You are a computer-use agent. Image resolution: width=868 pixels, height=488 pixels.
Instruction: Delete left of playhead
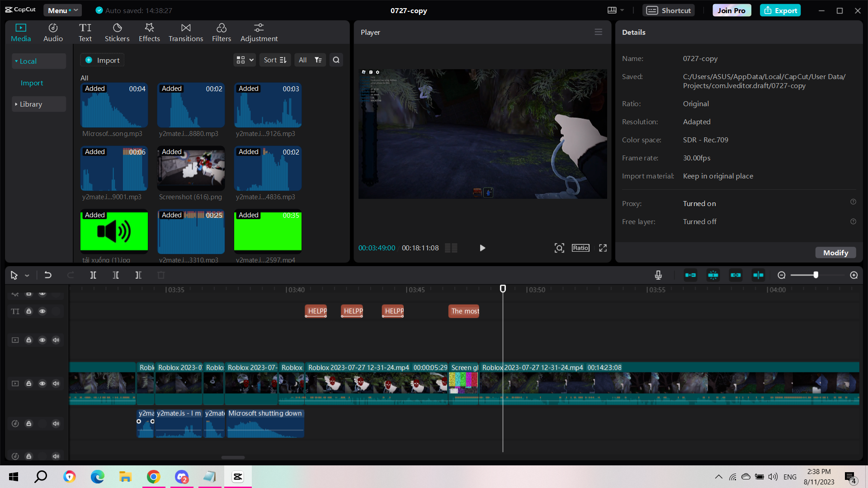pos(116,275)
